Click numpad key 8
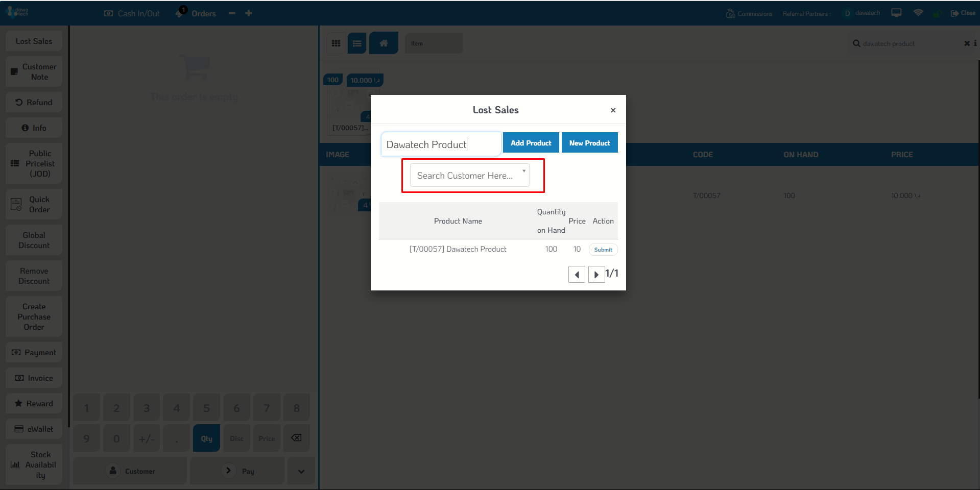The height and width of the screenshot is (490, 980). [296, 408]
